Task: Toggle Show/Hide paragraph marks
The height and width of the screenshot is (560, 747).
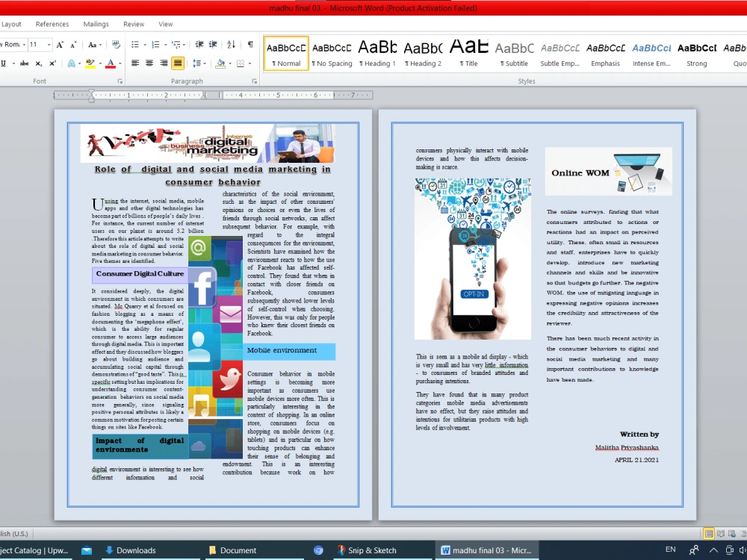Action: [x=250, y=45]
